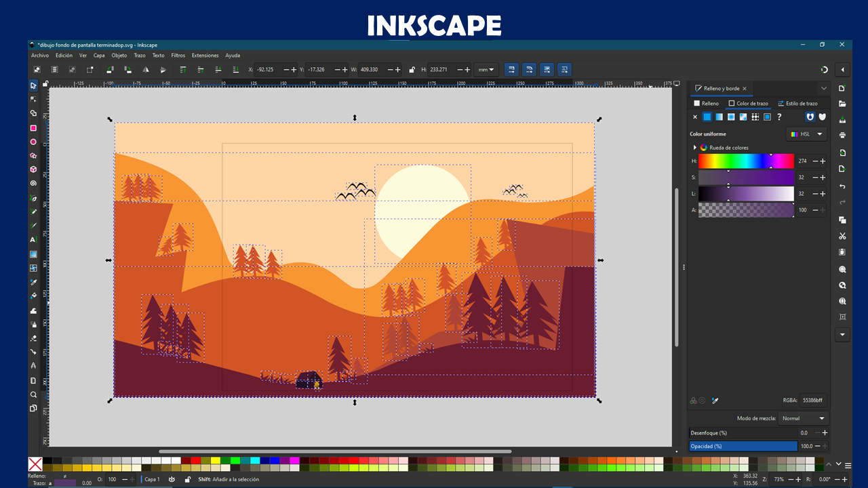Switch to the Estilo de trazo tab
Viewport: 868px width, 488px height.
coord(797,104)
